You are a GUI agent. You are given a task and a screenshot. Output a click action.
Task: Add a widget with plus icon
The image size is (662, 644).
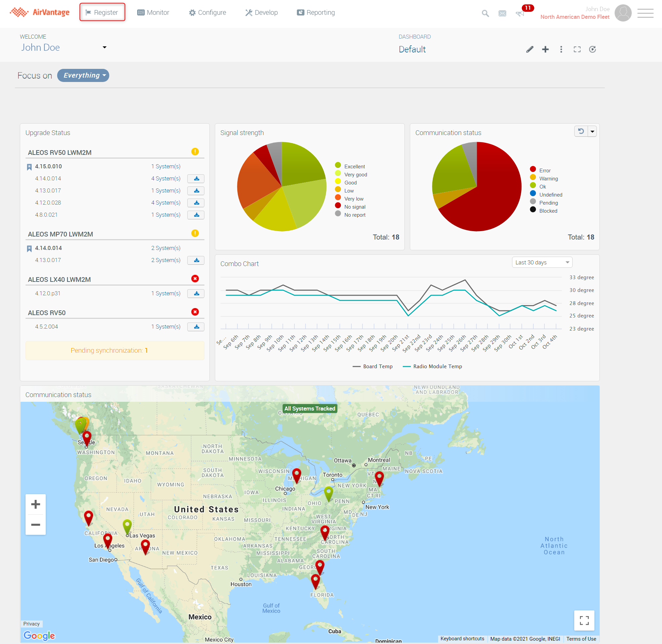click(x=545, y=49)
